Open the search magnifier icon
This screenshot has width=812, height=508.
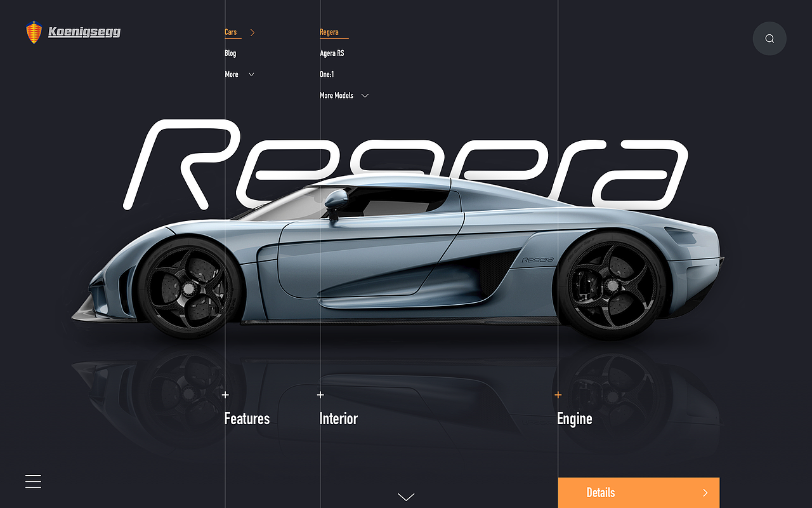769,39
